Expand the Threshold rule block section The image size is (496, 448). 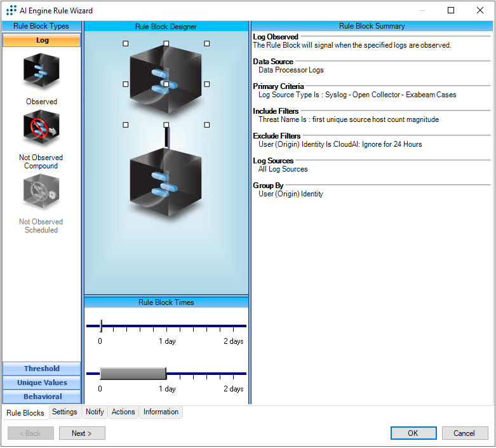point(42,369)
